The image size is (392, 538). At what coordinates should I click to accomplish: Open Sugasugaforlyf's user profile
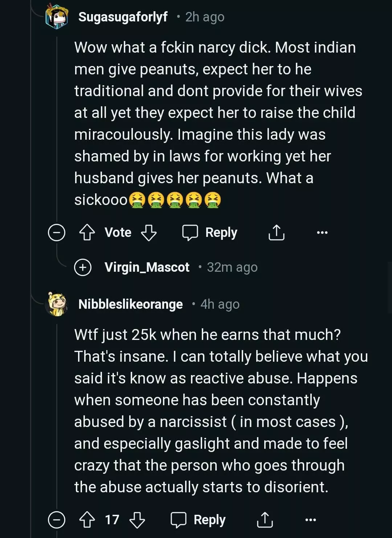123,17
